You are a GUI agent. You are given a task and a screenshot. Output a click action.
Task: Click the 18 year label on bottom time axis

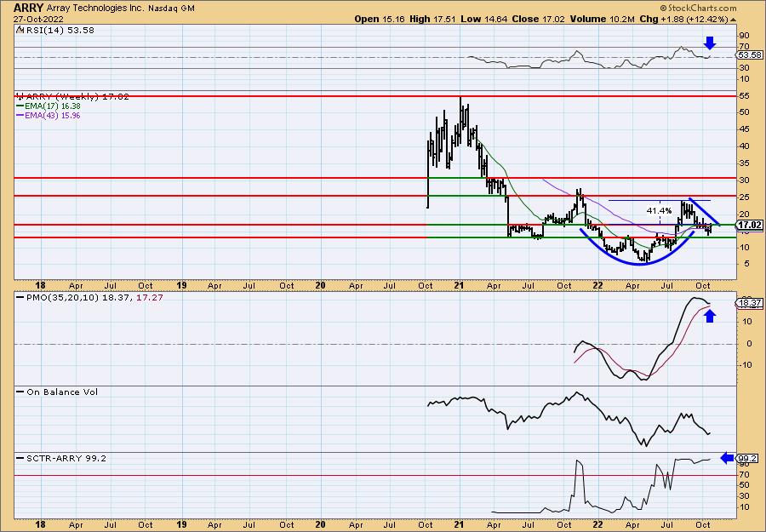point(41,524)
